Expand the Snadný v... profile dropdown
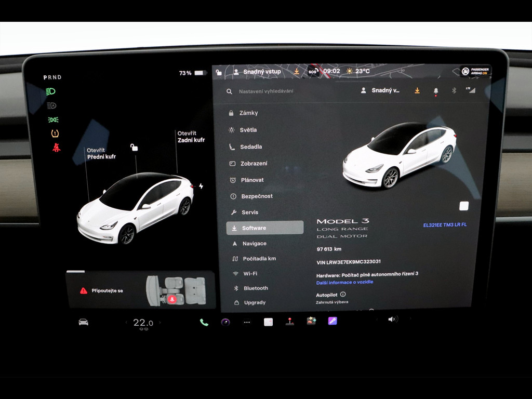The image size is (532, 399). [381, 90]
